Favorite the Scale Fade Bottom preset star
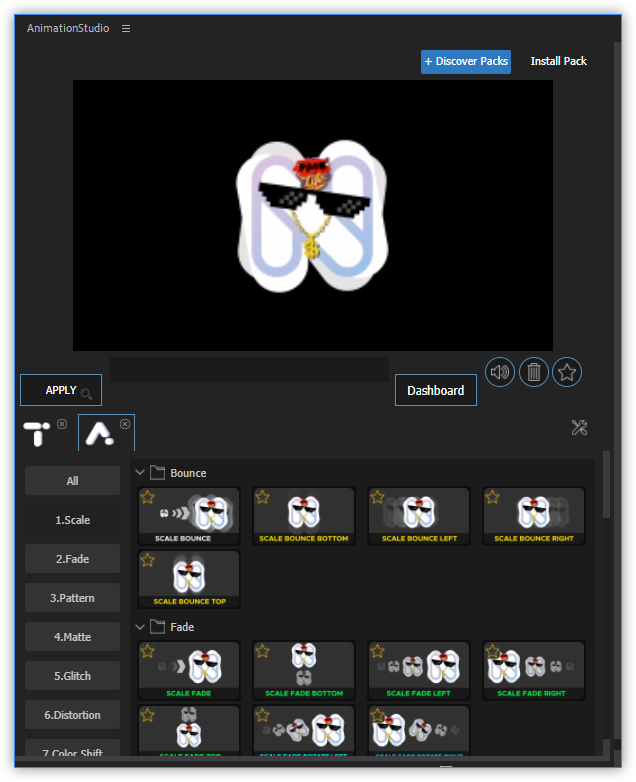Image resolution: width=636 pixels, height=782 pixels. pos(262,651)
